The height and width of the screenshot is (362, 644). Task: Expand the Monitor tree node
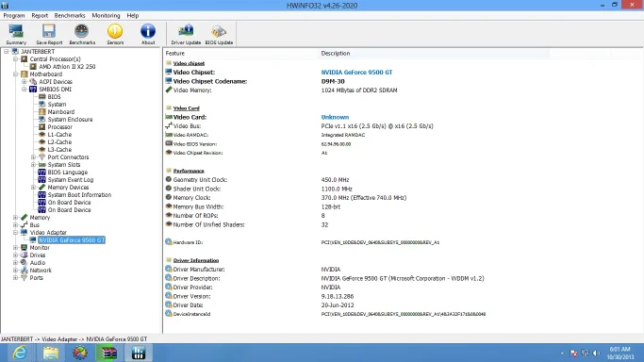click(15, 248)
